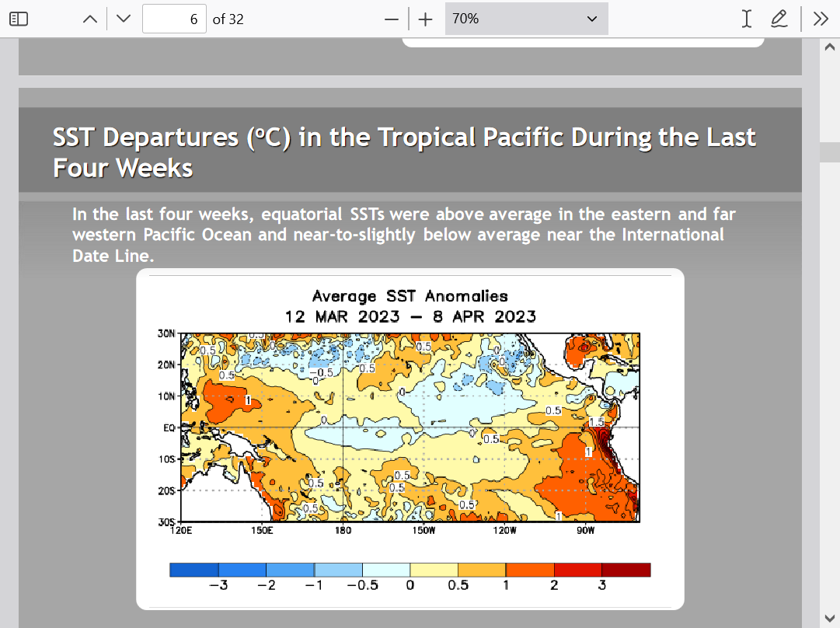Select the draw pen tool
840x628 pixels.
click(x=779, y=19)
